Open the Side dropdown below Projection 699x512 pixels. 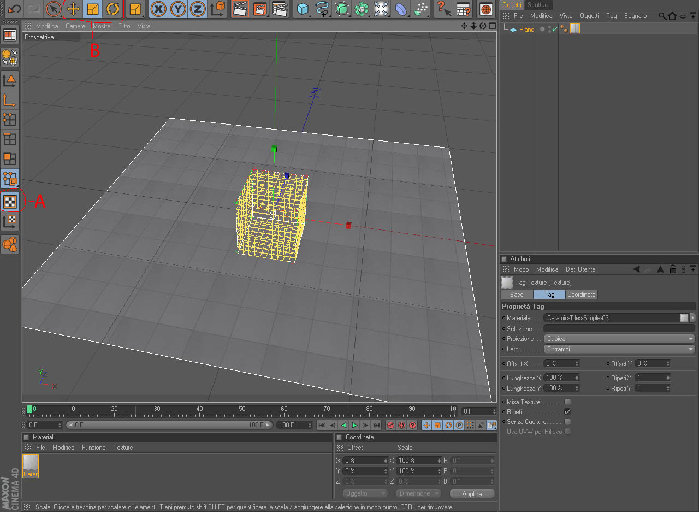click(x=619, y=349)
